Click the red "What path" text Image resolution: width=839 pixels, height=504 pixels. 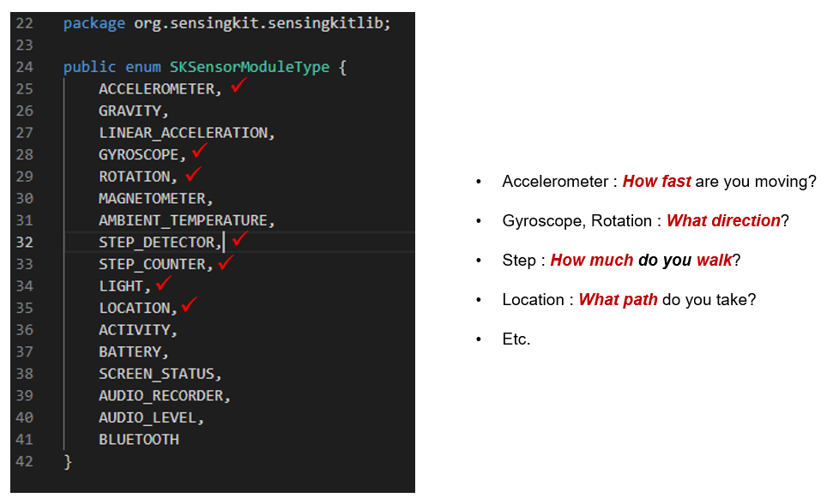tap(618, 300)
